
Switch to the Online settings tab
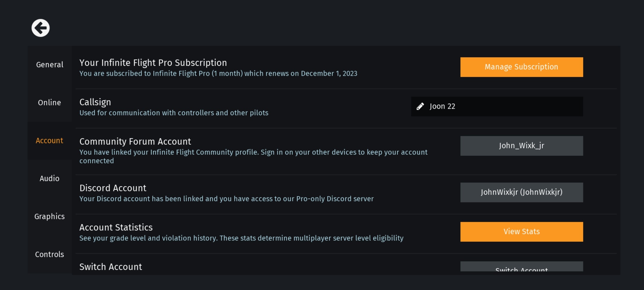coord(49,103)
